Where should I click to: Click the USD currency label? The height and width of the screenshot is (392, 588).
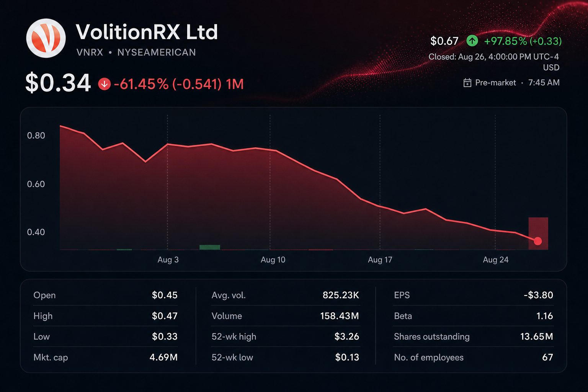pyautogui.click(x=551, y=67)
